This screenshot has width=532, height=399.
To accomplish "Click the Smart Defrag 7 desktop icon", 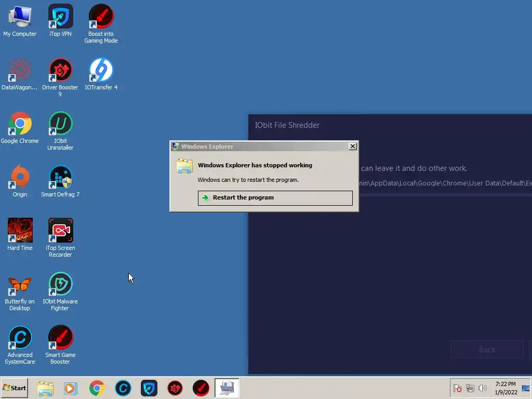I will point(60,181).
